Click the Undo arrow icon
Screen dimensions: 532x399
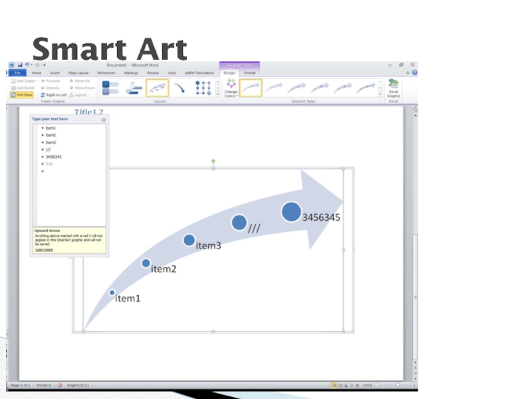(x=27, y=65)
